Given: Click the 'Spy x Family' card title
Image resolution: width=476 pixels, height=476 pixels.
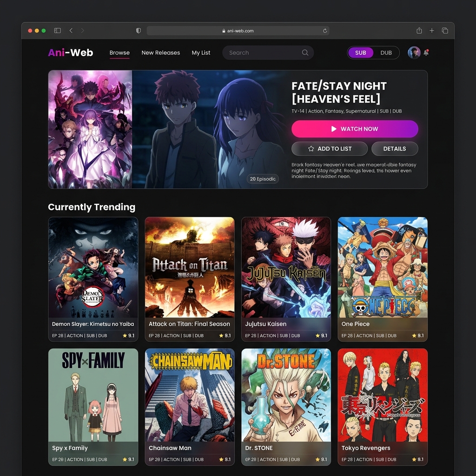Looking at the screenshot, I should 70,448.
